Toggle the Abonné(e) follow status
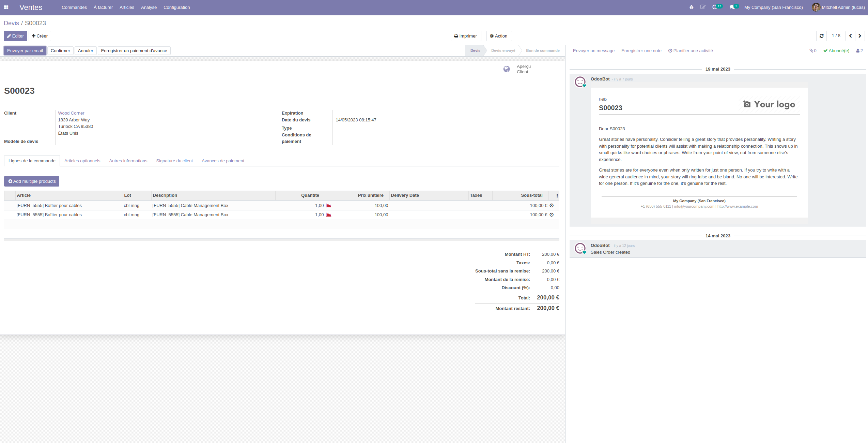The image size is (868, 443). (836, 51)
